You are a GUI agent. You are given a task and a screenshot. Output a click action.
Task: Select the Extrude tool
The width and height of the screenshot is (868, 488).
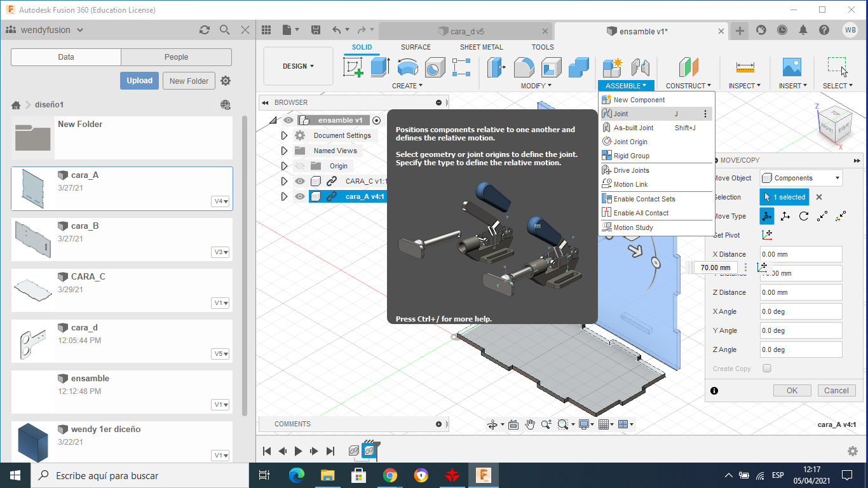pos(380,67)
